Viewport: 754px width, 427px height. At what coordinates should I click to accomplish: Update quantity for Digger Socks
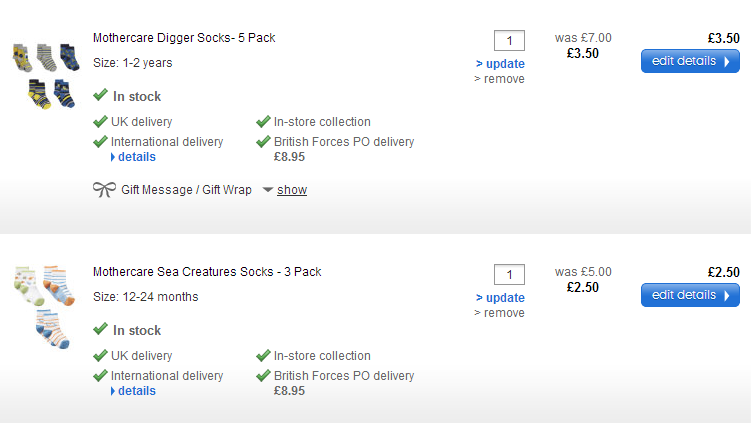click(x=500, y=64)
